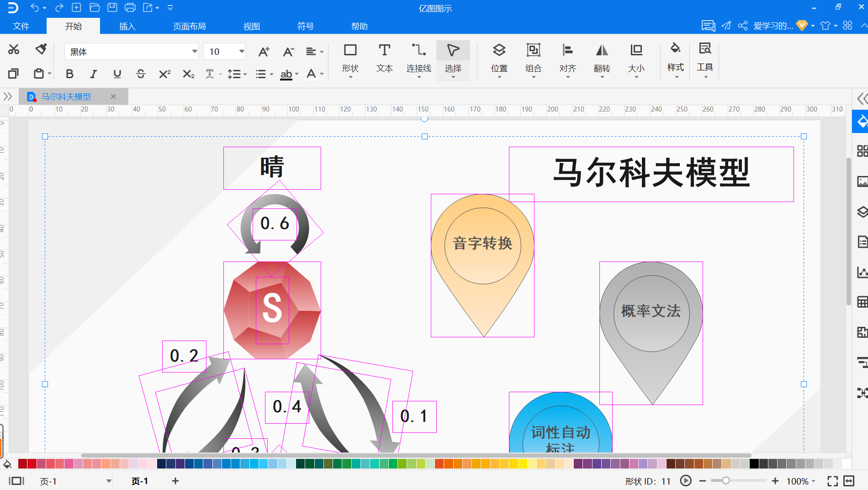Toggle strikethrough formatting
This screenshot has width=868, height=490.
click(141, 74)
